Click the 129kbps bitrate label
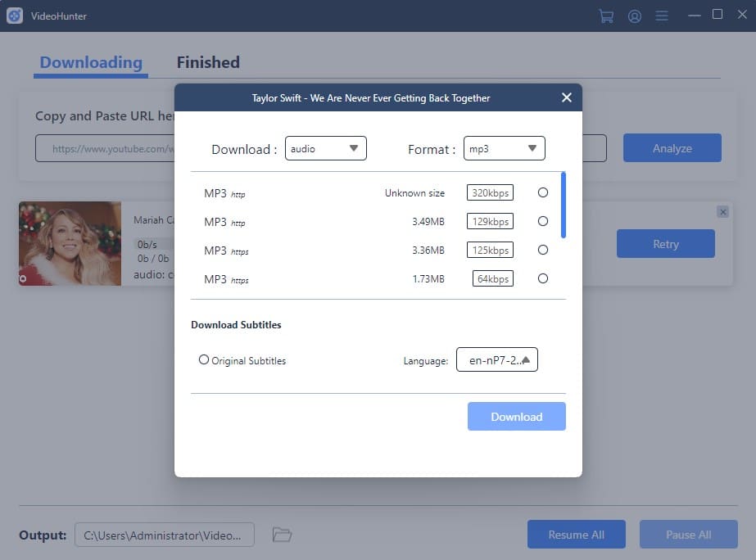Image resolution: width=756 pixels, height=560 pixels. [x=490, y=221]
